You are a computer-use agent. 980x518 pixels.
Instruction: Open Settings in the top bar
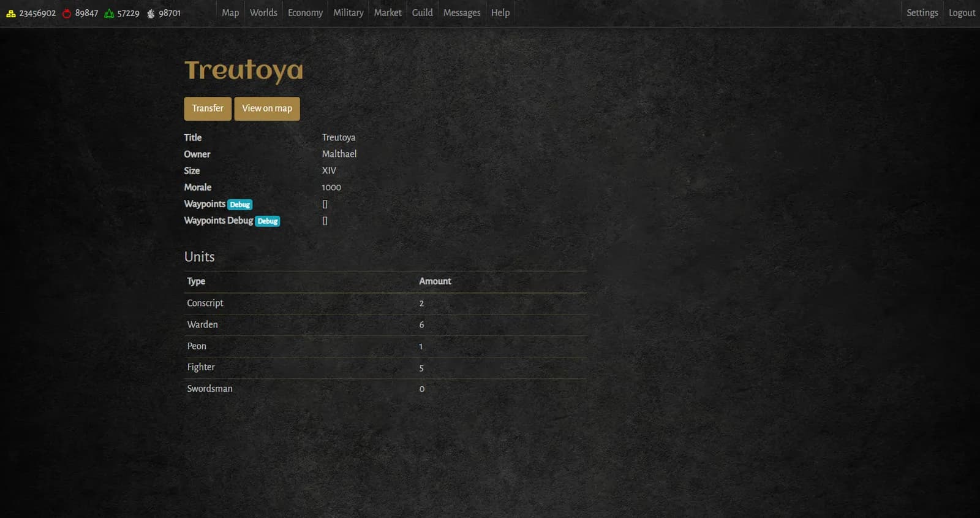(x=922, y=13)
